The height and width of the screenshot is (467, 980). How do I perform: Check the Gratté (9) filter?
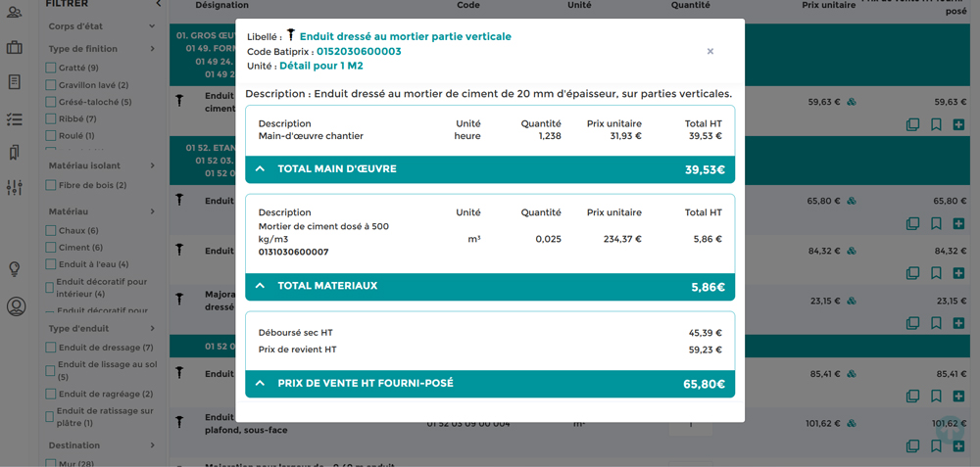coord(51,68)
